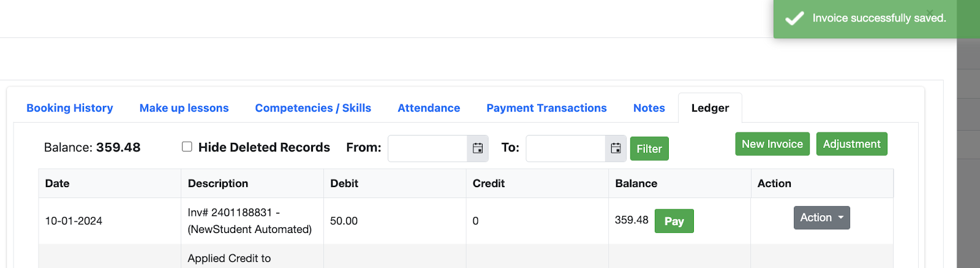Focus the To date input field
The width and height of the screenshot is (980, 268).
[x=565, y=148]
